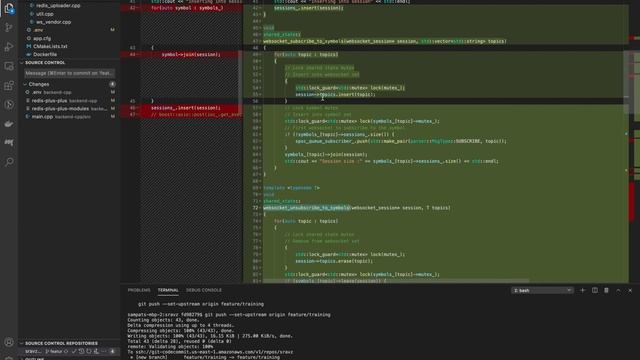The height and width of the screenshot is (360, 640).
Task: Click the sravz repository name
Action: (33, 351)
